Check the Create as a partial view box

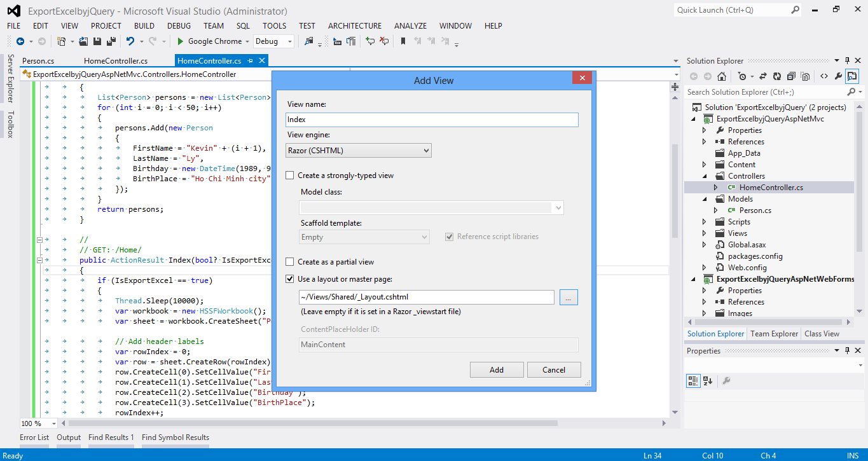[x=290, y=262]
